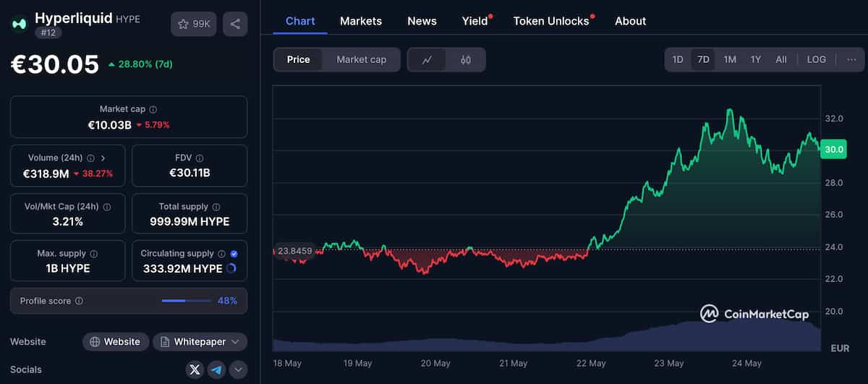Open the Telegram social icon
868x384 pixels.
coord(216,370)
